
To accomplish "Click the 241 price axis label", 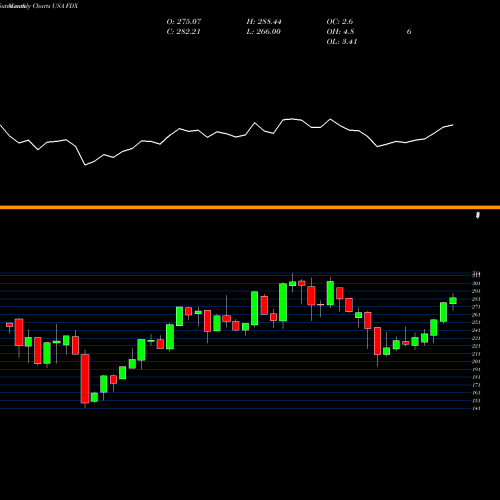I will (476, 330).
